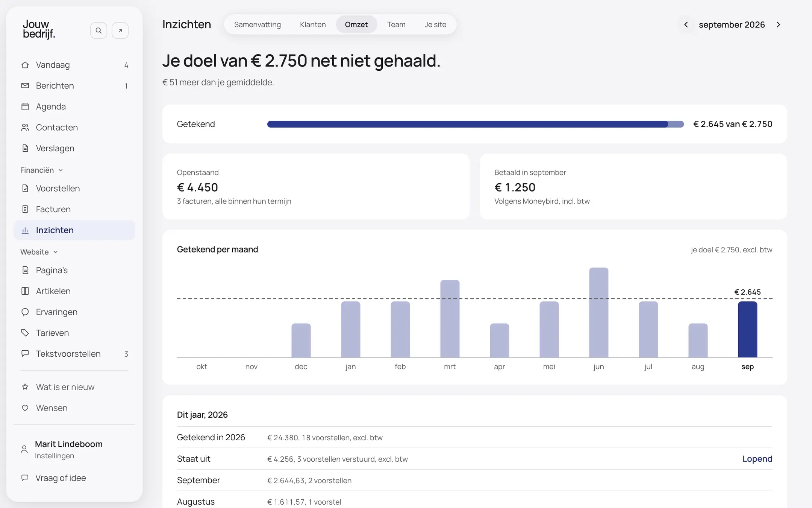812x508 pixels.
Task: Click the september 2026 month label
Action: (x=732, y=24)
